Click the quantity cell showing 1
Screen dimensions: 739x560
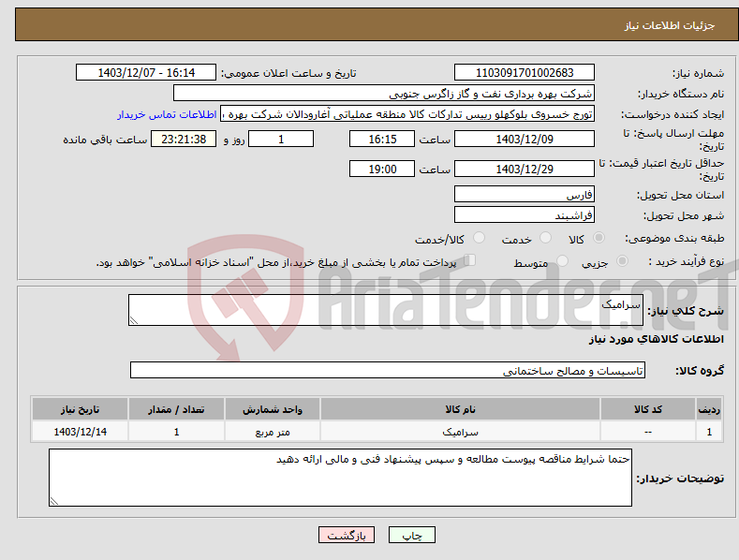(176, 432)
